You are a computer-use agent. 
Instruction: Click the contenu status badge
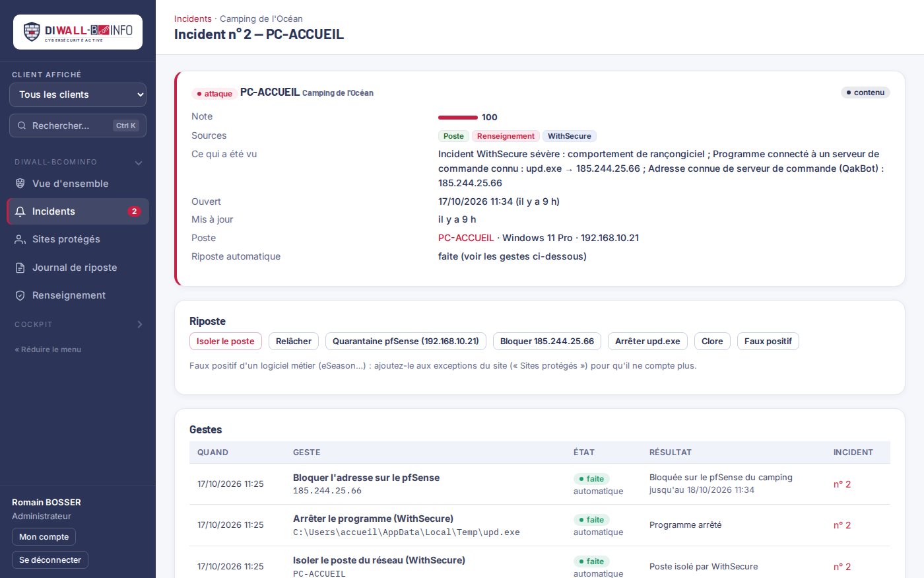(865, 92)
